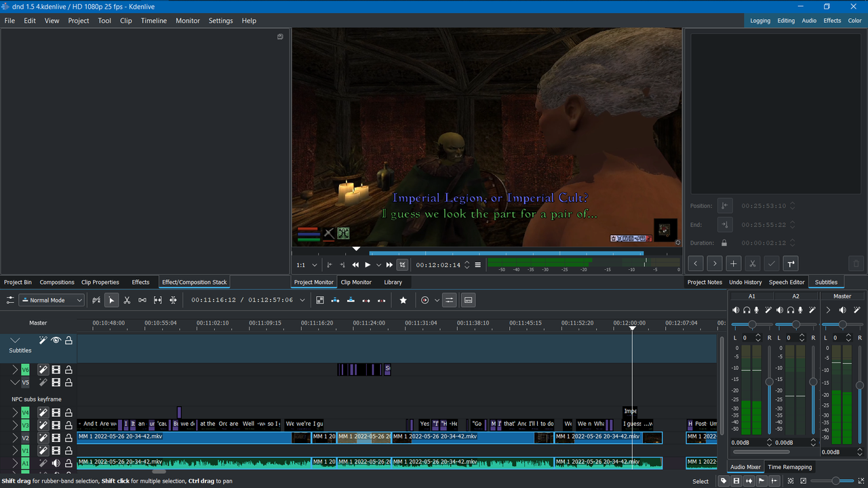Mute the A1 audio track in timeline

point(56,464)
